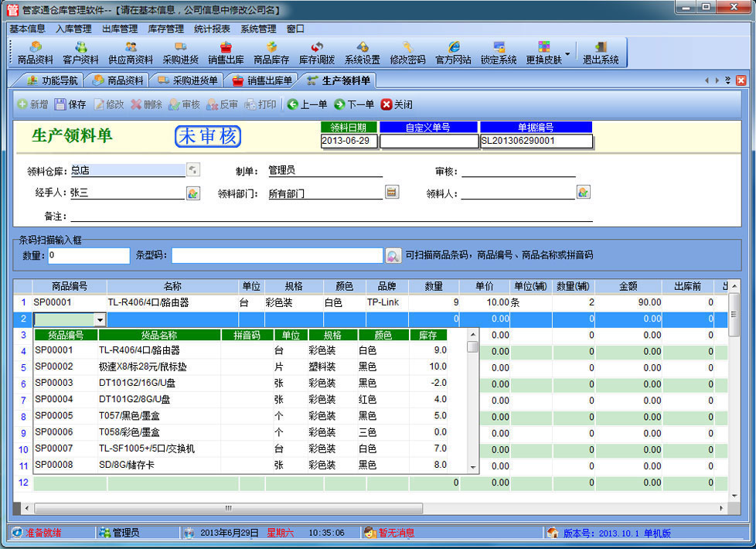Viewport: 756px width, 549px height.
Task: Click the grid's horizontal scrollbar
Action: [x=228, y=508]
